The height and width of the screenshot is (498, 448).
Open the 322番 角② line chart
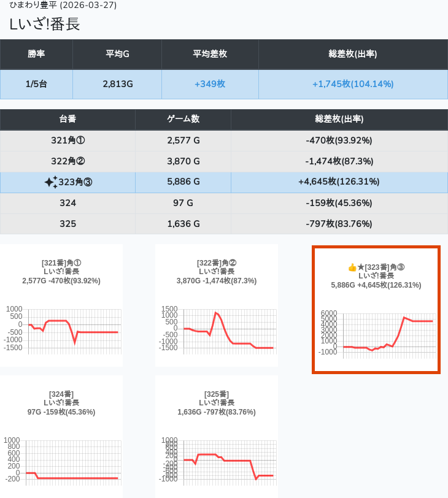(217, 328)
